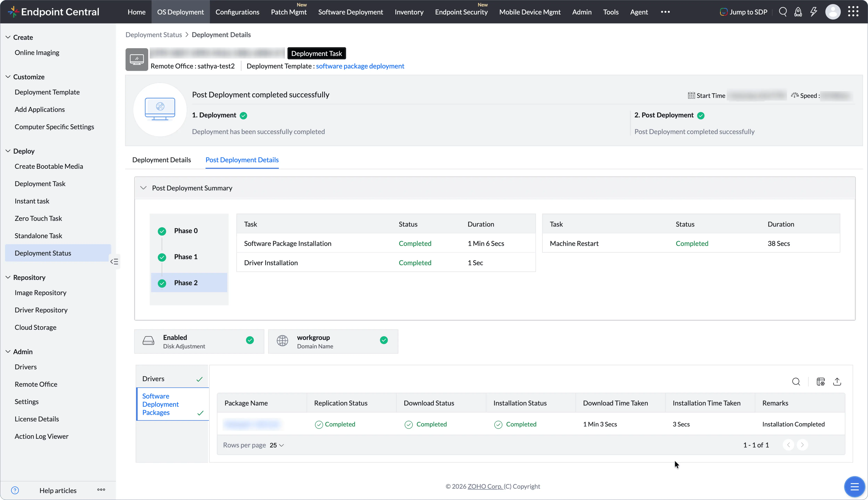Click the Speed gauge icon

(795, 96)
